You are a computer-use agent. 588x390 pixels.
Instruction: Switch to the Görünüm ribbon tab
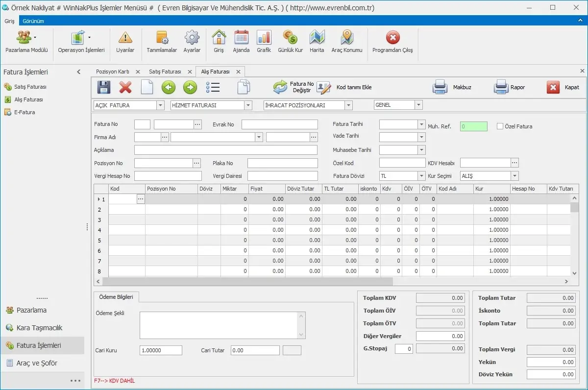tap(33, 21)
